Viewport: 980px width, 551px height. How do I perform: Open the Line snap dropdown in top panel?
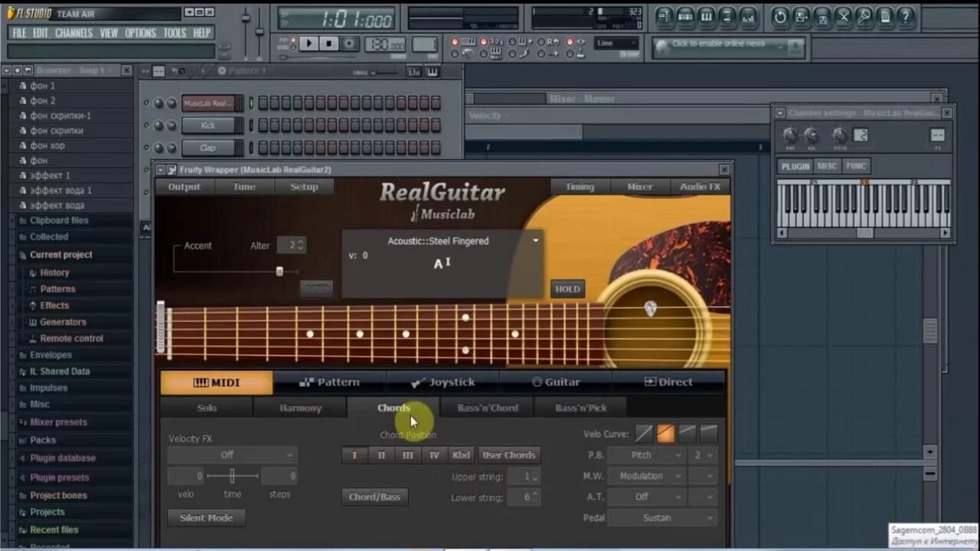617,44
